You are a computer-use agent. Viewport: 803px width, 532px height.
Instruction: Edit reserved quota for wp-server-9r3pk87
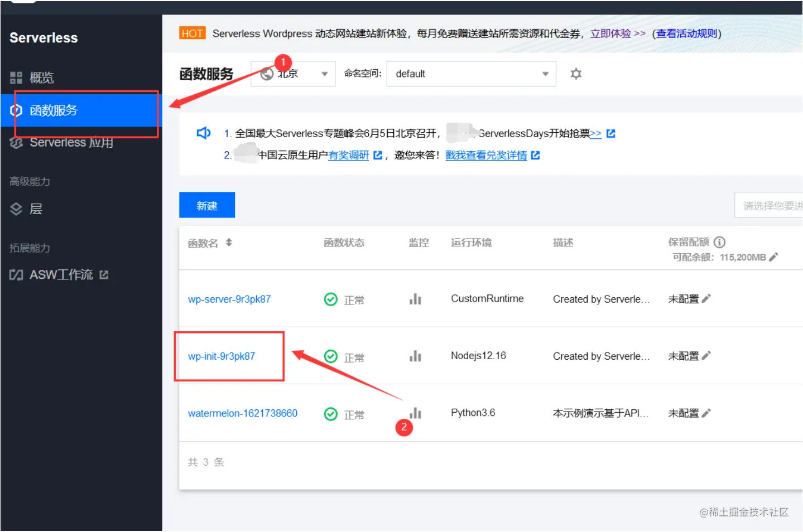[x=706, y=299]
